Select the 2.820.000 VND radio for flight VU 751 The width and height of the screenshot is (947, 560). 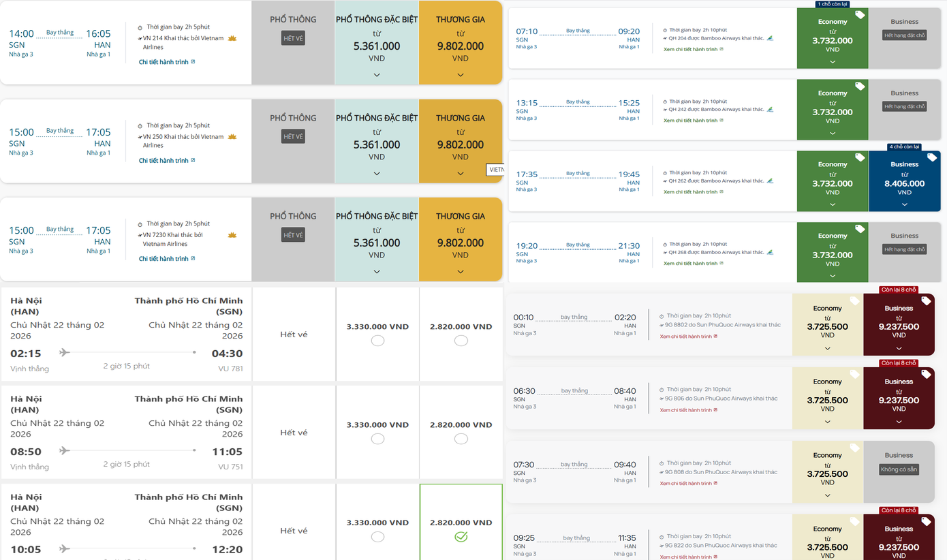pyautogui.click(x=461, y=439)
